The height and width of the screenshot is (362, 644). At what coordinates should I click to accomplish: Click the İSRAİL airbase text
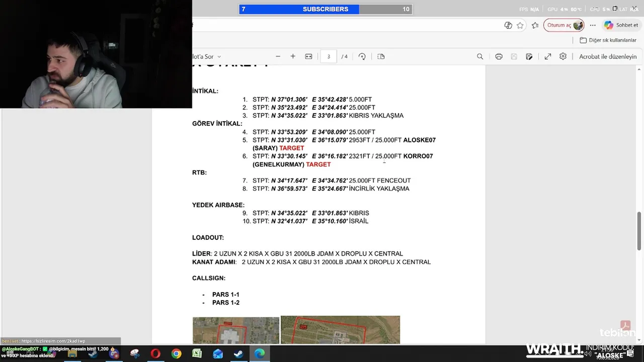pyautogui.click(x=359, y=221)
